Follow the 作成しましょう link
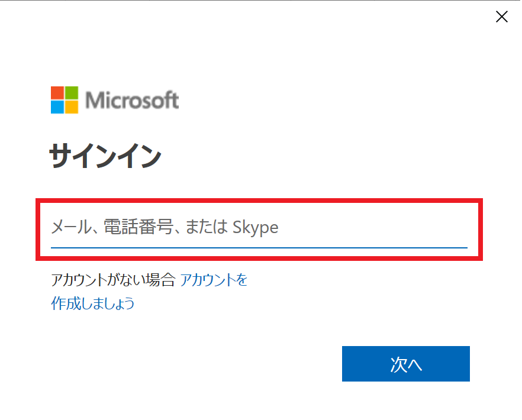 [x=93, y=304]
